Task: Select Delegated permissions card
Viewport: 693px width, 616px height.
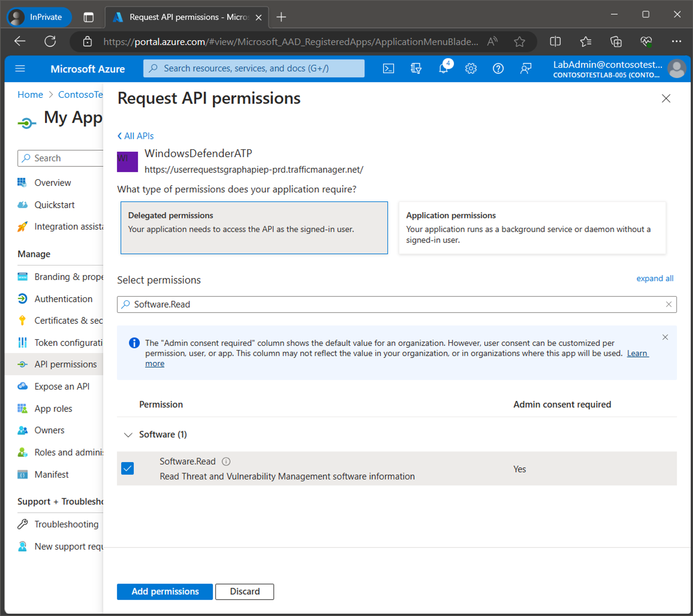Action: 254,228
